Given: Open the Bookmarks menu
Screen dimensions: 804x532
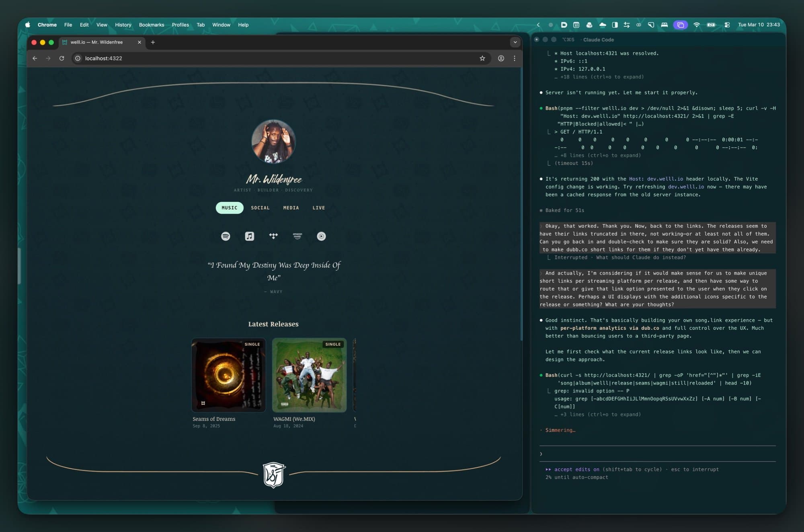Looking at the screenshot, I should click(151, 25).
